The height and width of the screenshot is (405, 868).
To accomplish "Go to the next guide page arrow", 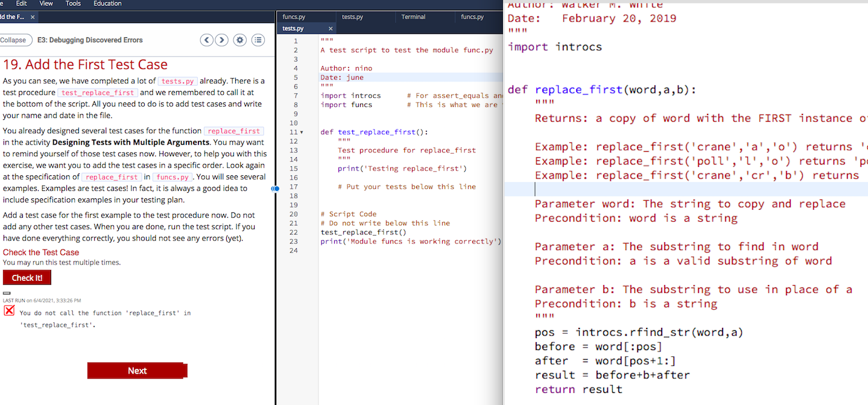I will pyautogui.click(x=223, y=40).
